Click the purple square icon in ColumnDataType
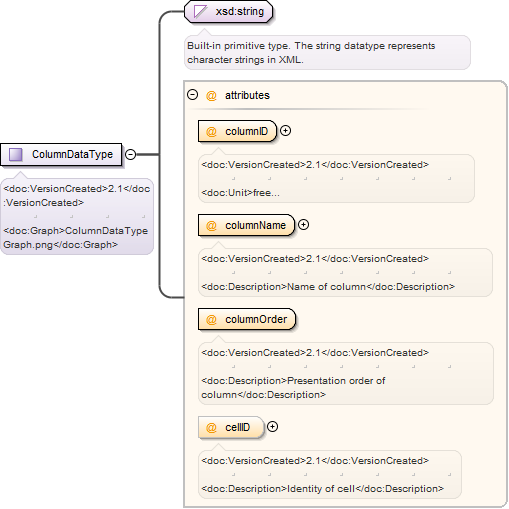Screen dimensions: 509x509 (16, 154)
